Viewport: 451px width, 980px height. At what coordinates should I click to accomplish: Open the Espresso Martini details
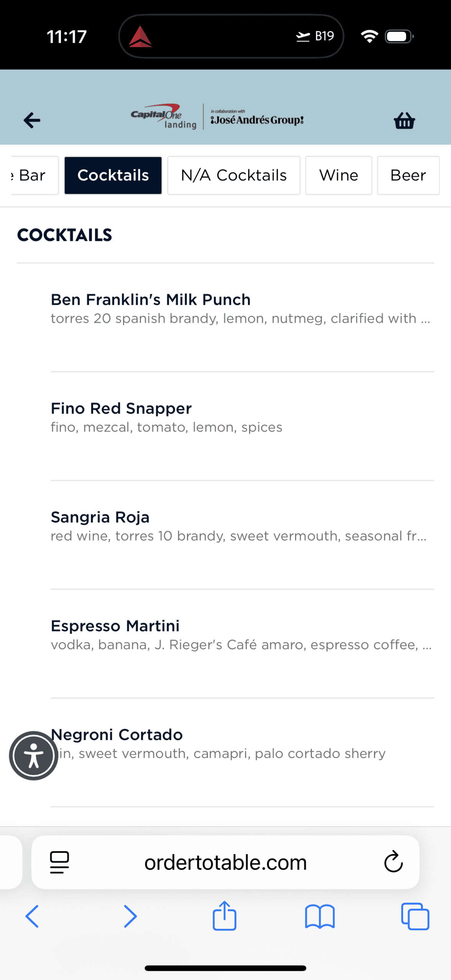[x=115, y=626]
